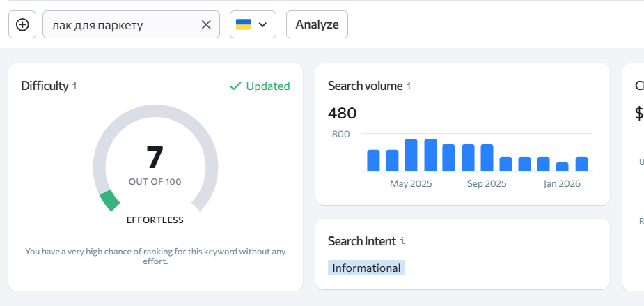The image size is (644, 306).
Task: Click the May 2025 chart label
Action: pyautogui.click(x=411, y=184)
